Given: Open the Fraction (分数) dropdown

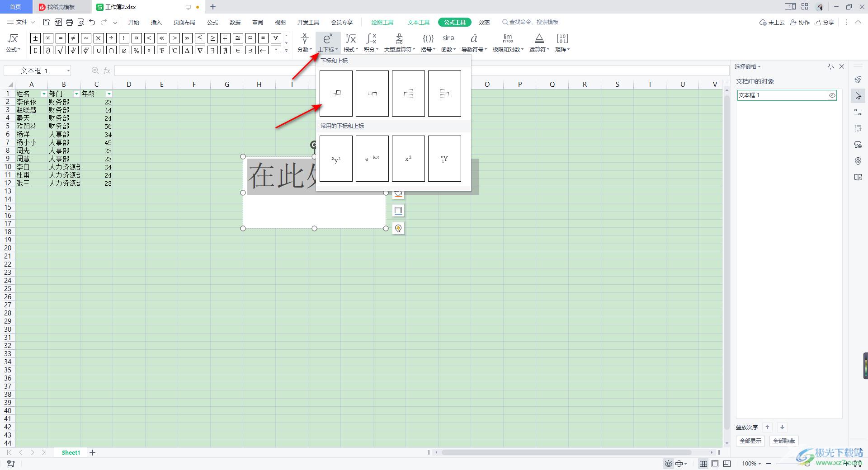Looking at the screenshot, I should 305,43.
